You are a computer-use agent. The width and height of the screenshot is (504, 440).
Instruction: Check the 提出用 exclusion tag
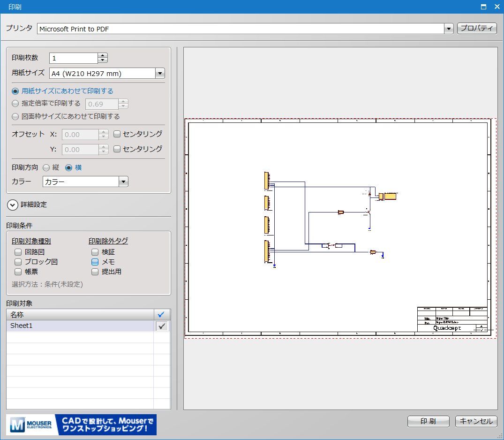[x=95, y=272]
